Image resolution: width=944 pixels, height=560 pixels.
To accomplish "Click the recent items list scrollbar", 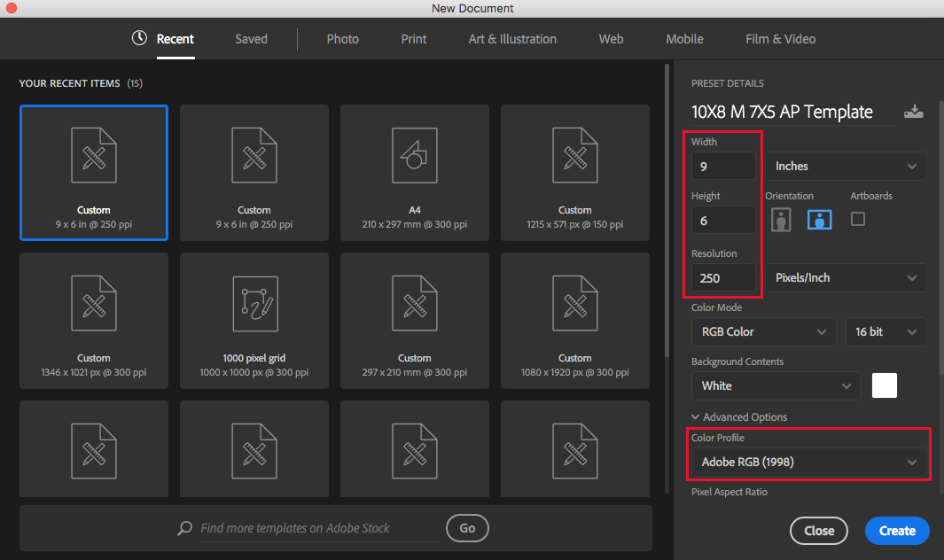I will click(x=667, y=211).
